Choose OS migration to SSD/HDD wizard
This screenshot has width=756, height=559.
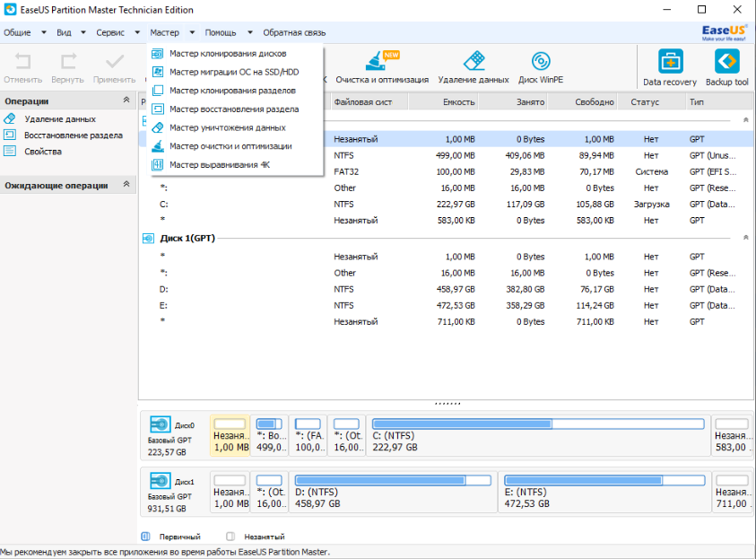235,72
